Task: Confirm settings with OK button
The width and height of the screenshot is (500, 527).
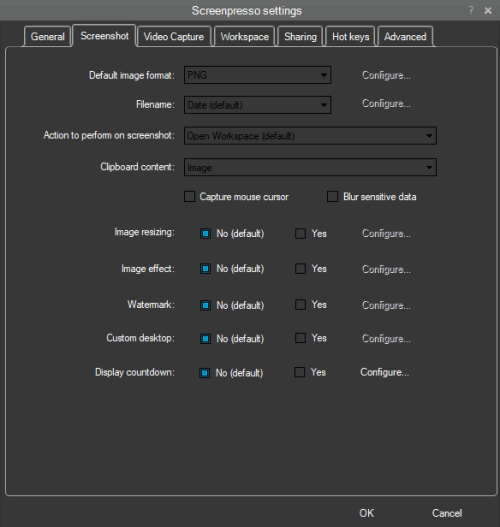Action: coord(367,513)
